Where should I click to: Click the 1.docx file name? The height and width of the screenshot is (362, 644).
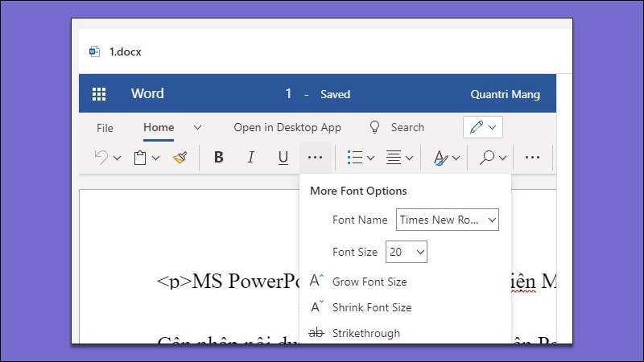click(x=126, y=51)
